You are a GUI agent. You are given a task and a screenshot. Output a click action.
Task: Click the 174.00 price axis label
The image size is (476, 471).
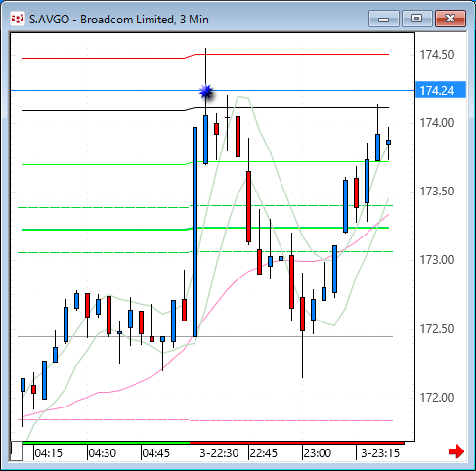(437, 123)
